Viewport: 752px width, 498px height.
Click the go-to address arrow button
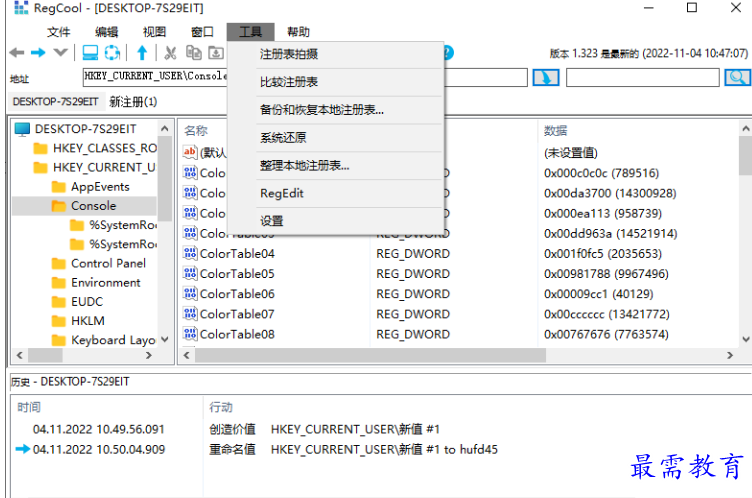click(x=546, y=78)
